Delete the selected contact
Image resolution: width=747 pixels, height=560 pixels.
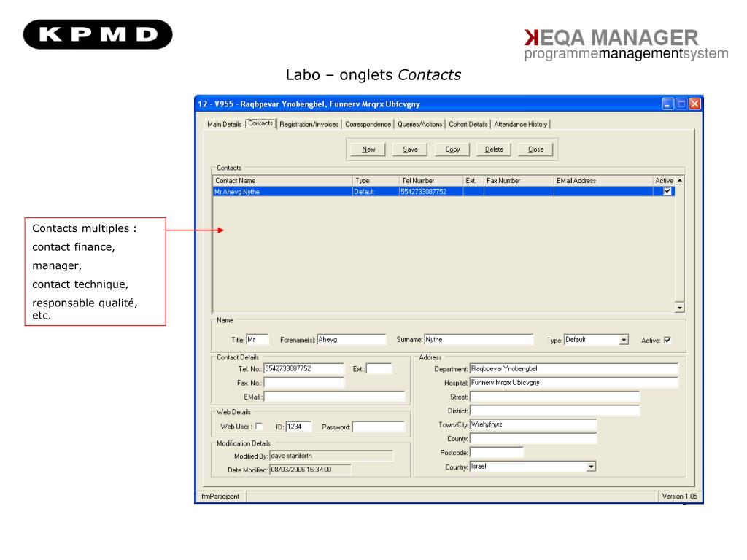(494, 149)
